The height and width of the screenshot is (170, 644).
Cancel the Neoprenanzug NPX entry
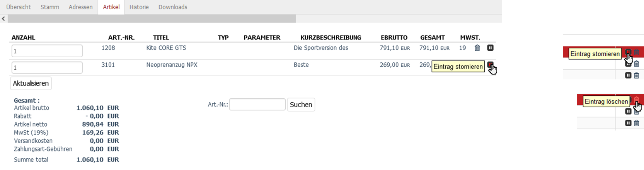[490, 65]
